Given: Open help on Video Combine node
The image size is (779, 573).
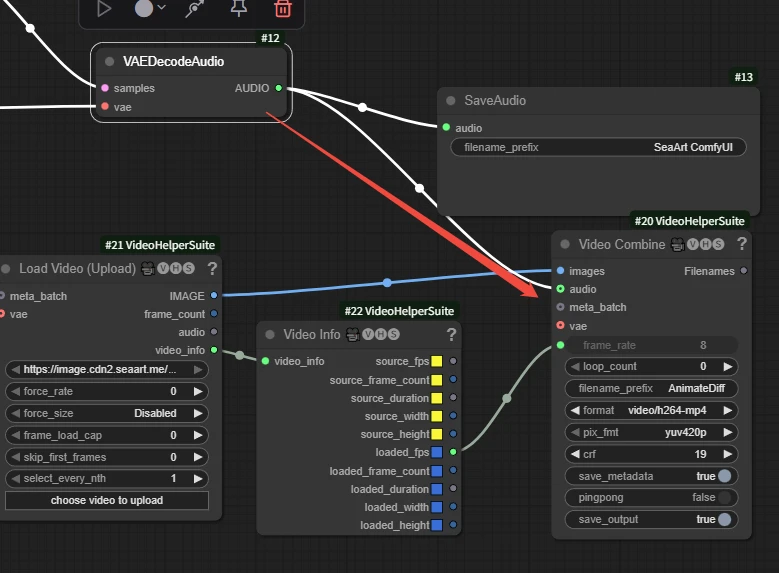Looking at the screenshot, I should [x=741, y=244].
